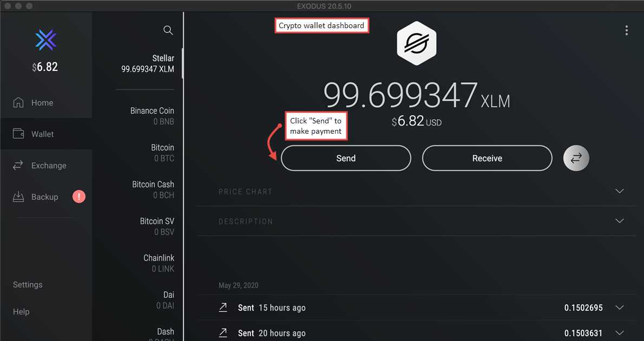Select Bitcoin SV in the asset list
The width and height of the screenshot is (644, 341).
157,226
